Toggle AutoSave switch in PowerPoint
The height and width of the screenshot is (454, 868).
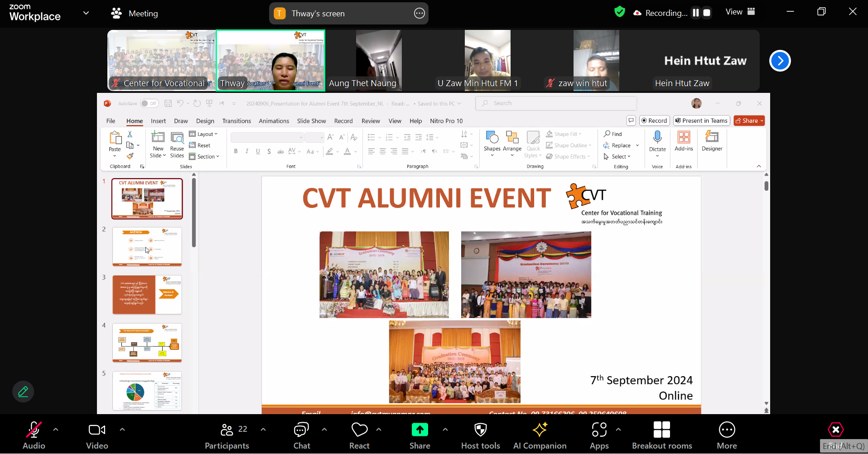tap(149, 103)
